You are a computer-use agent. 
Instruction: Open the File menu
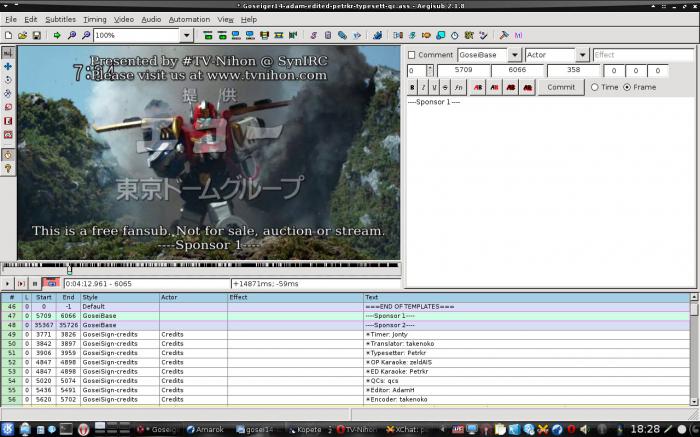(x=11, y=20)
